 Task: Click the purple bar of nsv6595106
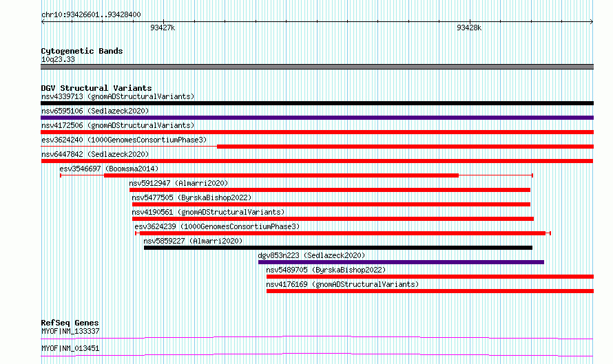point(317,118)
